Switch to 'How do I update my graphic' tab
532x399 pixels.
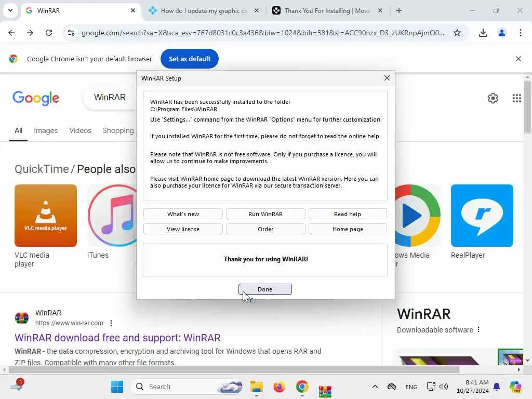pyautogui.click(x=203, y=10)
